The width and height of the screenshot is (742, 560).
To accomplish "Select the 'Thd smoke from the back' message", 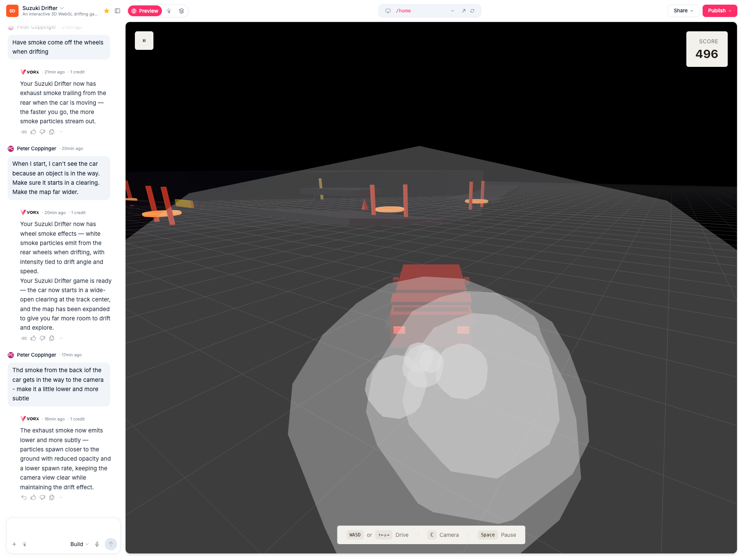I will 59,385.
